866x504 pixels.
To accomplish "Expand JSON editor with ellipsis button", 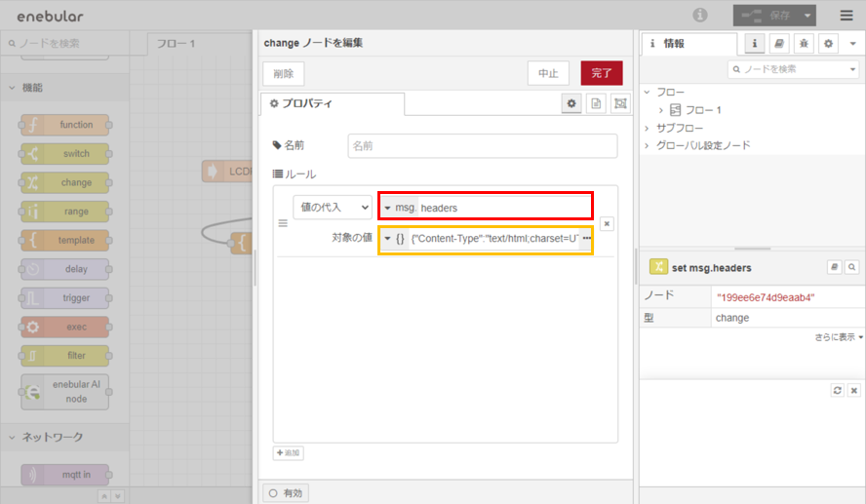I will pos(586,239).
